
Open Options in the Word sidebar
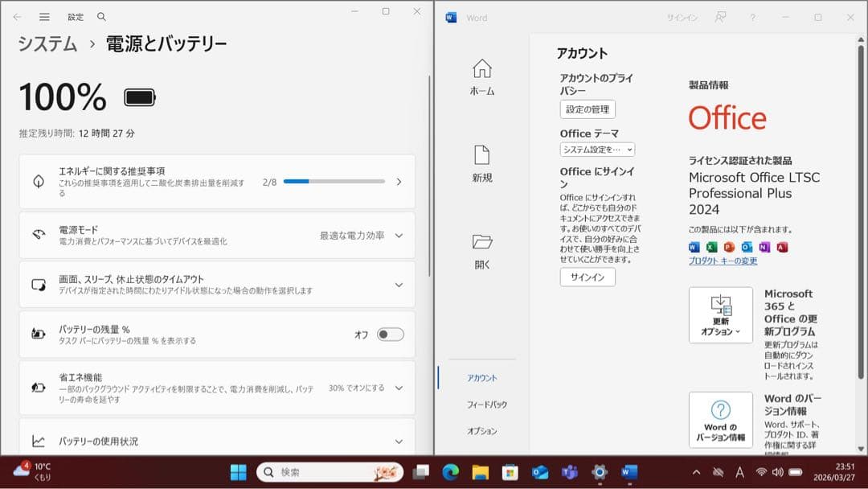(x=481, y=431)
